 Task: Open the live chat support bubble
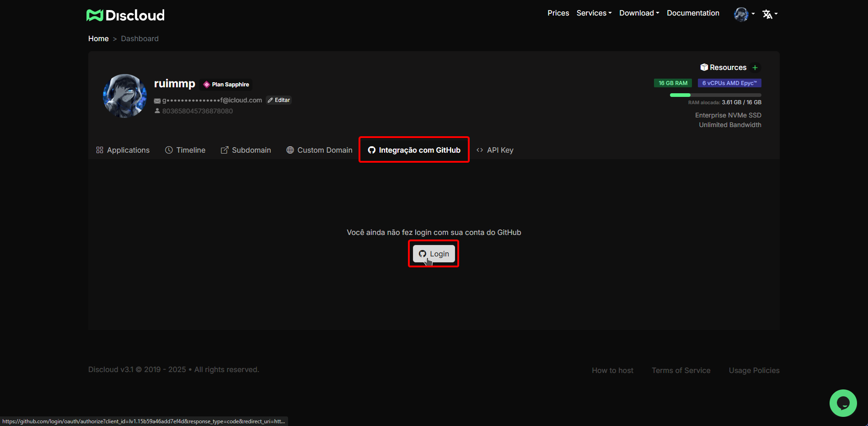pyautogui.click(x=843, y=403)
